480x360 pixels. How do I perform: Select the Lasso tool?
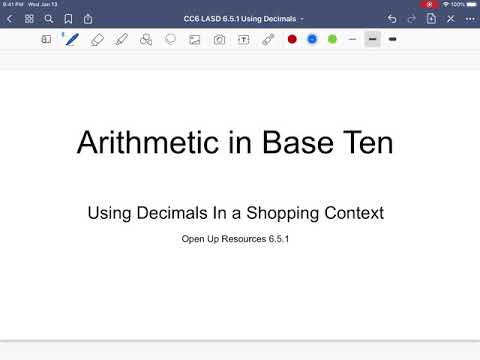170,39
